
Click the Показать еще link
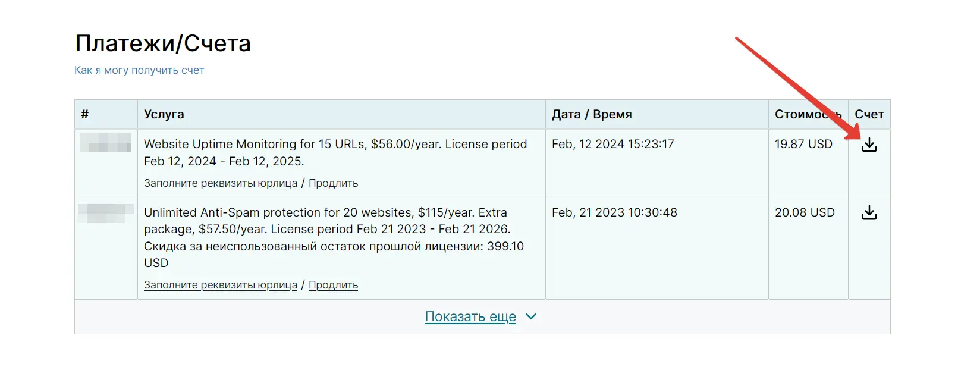point(470,316)
